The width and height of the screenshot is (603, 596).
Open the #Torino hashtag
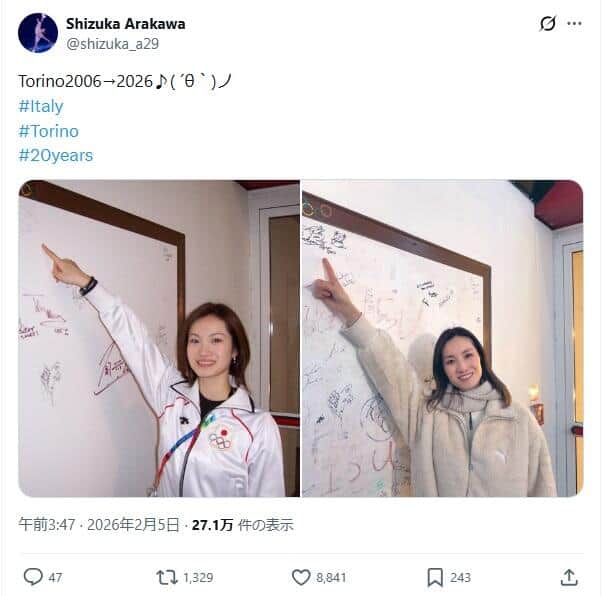coord(48,132)
